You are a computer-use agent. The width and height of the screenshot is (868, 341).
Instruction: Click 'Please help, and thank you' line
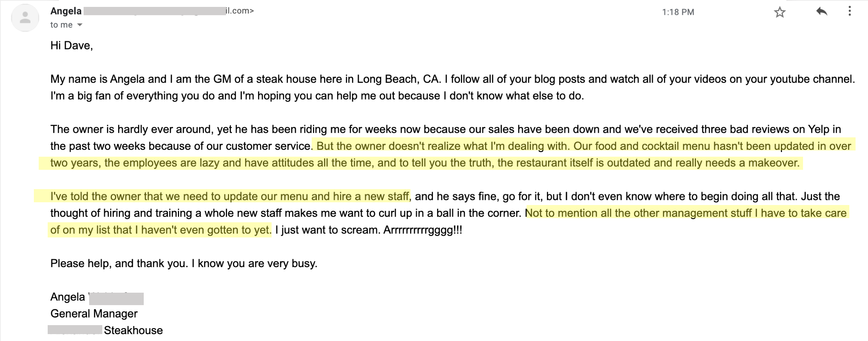pyautogui.click(x=184, y=263)
